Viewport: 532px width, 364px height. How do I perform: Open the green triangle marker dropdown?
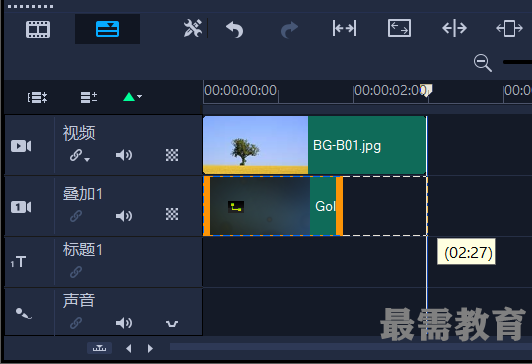[132, 97]
